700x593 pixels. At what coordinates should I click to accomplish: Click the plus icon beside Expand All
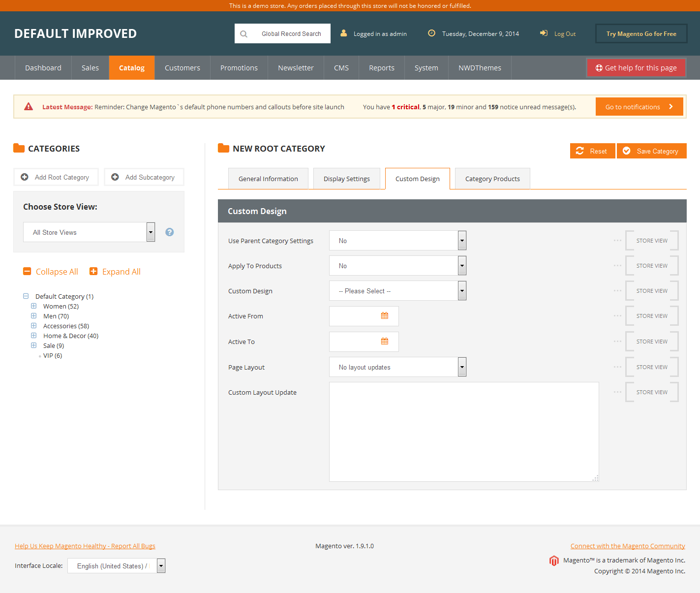click(x=93, y=271)
